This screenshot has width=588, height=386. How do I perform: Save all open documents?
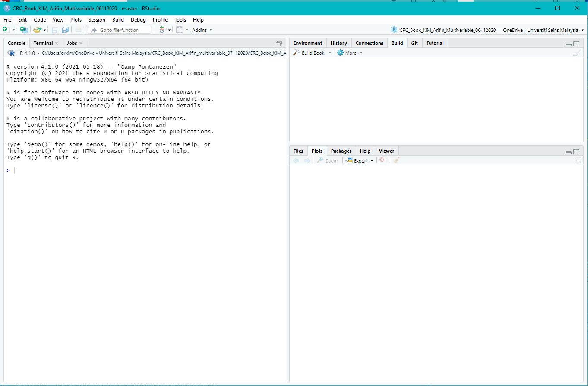tap(65, 30)
